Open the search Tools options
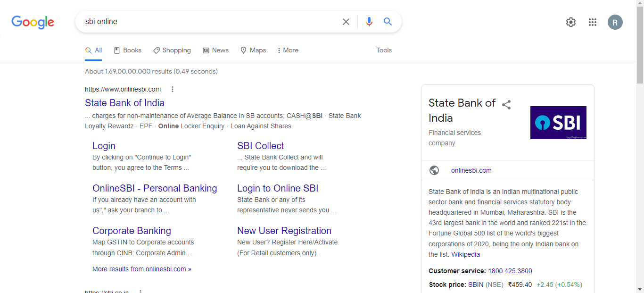 [x=384, y=50]
